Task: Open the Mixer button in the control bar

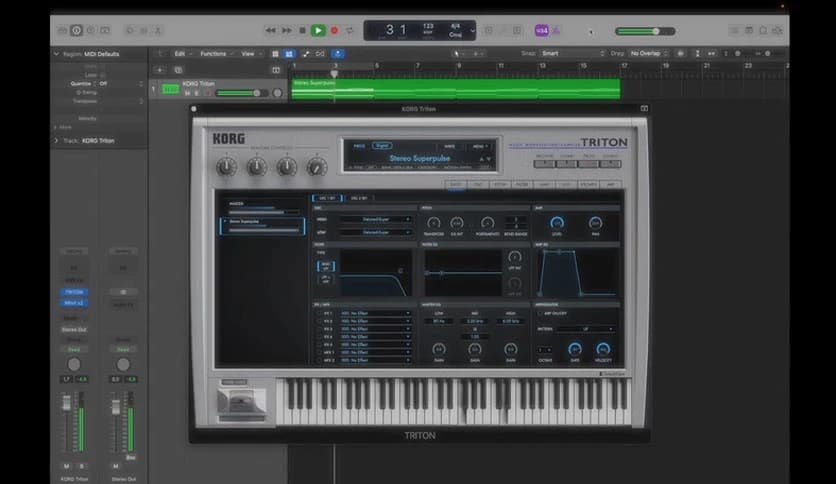Action: pyautogui.click(x=143, y=30)
